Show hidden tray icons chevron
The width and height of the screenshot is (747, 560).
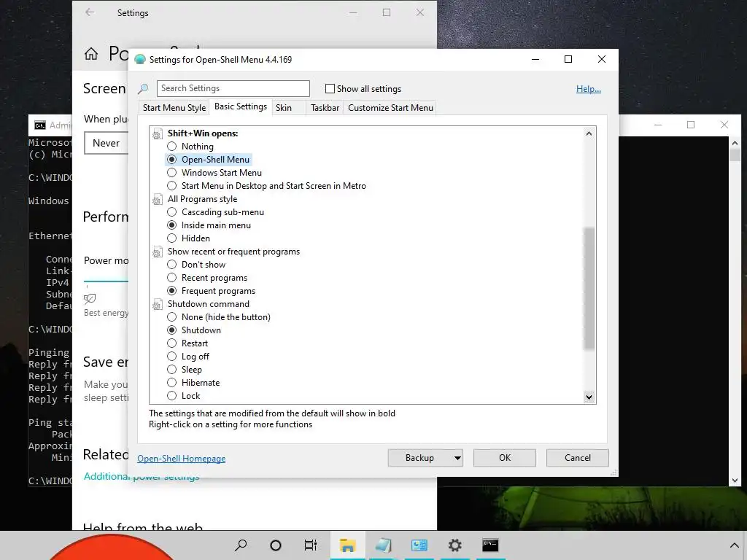pyautogui.click(x=734, y=545)
